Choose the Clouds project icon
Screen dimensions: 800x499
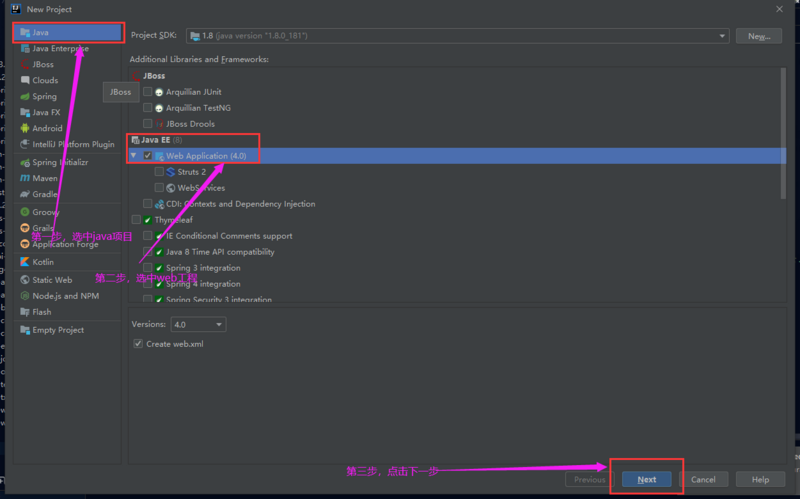coord(24,80)
